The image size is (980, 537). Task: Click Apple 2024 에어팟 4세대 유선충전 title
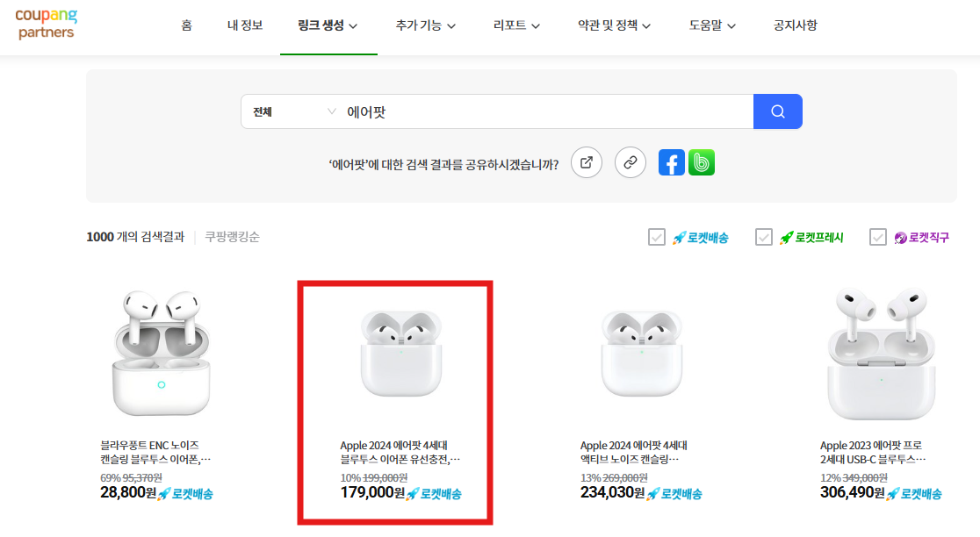pos(400,452)
